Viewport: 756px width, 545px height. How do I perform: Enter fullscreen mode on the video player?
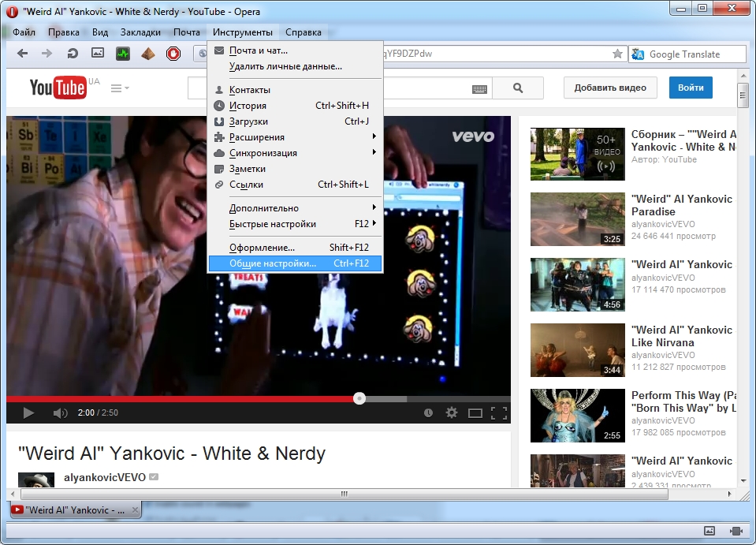[498, 412]
